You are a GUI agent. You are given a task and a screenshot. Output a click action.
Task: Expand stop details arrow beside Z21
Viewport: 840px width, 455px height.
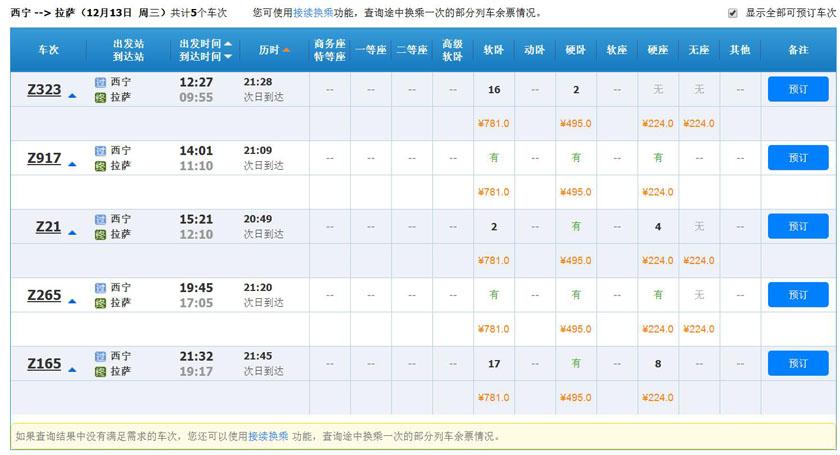pyautogui.click(x=72, y=233)
